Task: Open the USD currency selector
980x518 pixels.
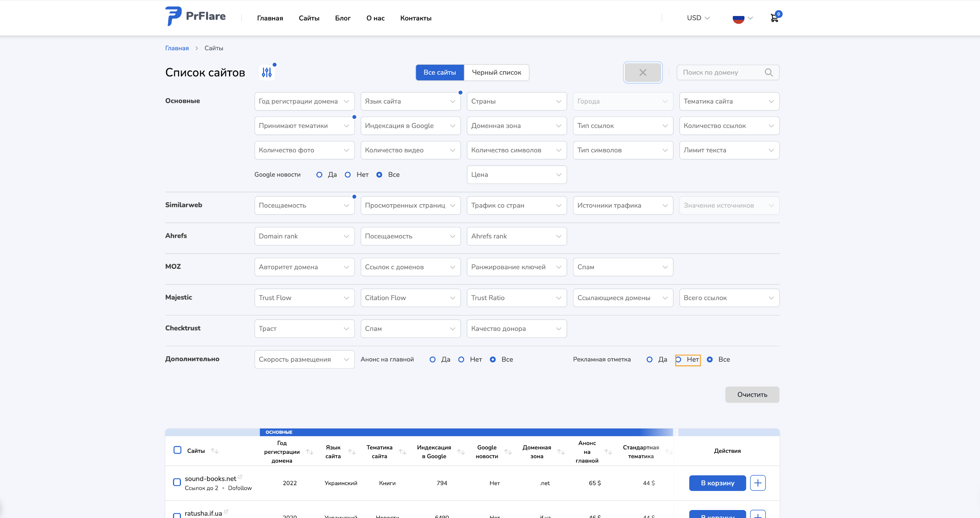Action: 698,18
